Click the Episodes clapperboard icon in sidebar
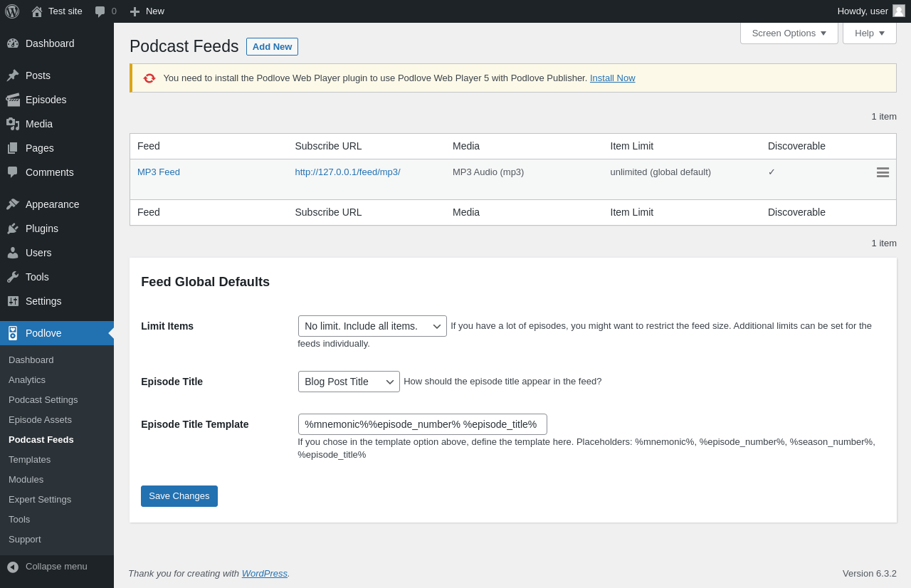The height and width of the screenshot is (588, 911). point(13,100)
